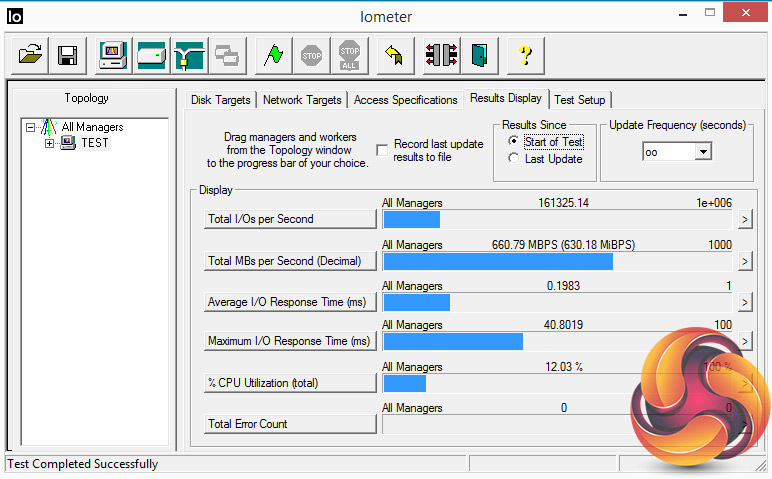Image resolution: width=772 pixels, height=479 pixels.
Task: Click Total Error Count button
Action: 290,424
